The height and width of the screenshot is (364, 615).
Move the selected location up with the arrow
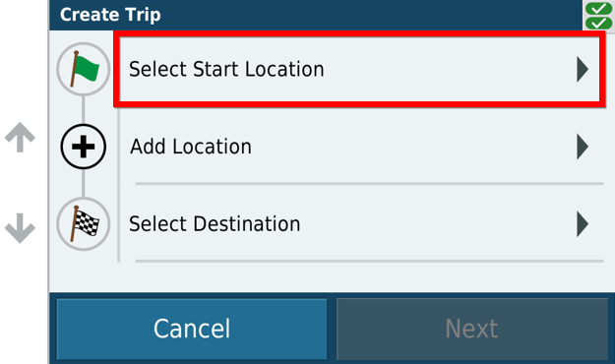pyautogui.click(x=20, y=138)
